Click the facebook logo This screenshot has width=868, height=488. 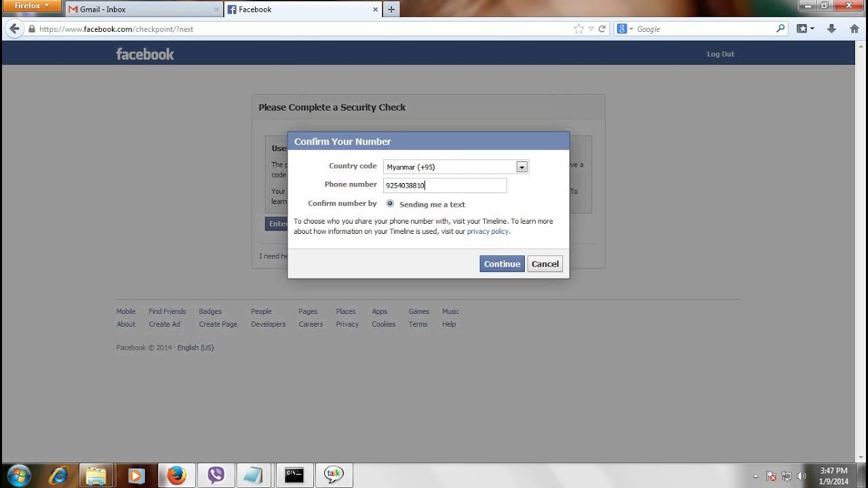click(x=145, y=54)
